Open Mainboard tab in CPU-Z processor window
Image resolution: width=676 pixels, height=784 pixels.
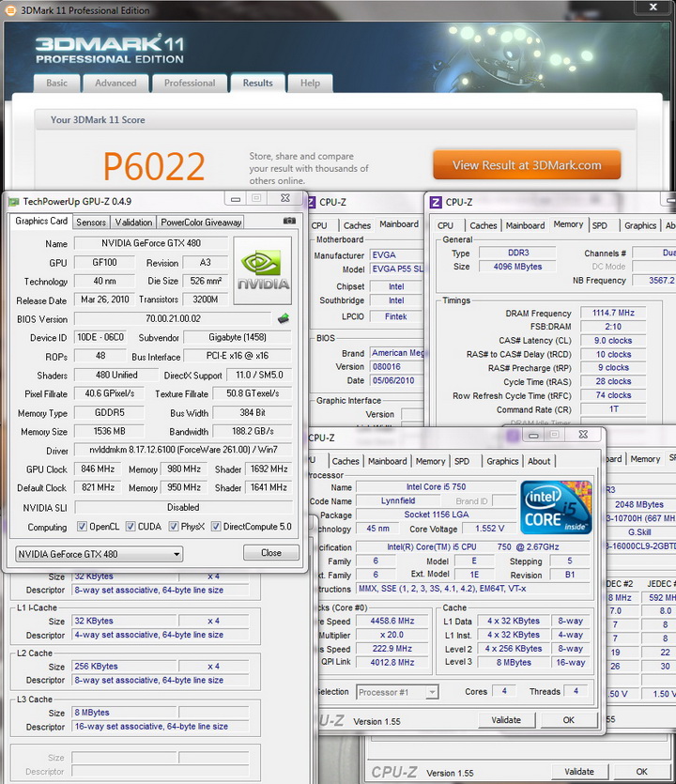pyautogui.click(x=388, y=461)
